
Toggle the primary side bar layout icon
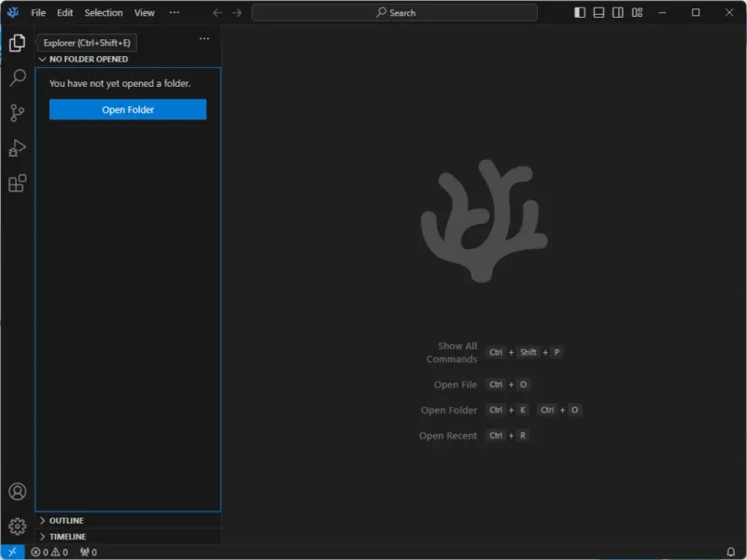[580, 13]
